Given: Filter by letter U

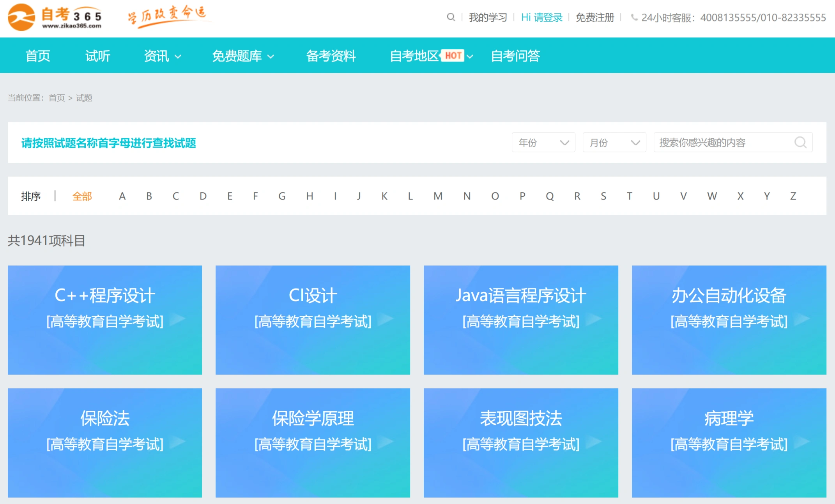Looking at the screenshot, I should tap(656, 196).
